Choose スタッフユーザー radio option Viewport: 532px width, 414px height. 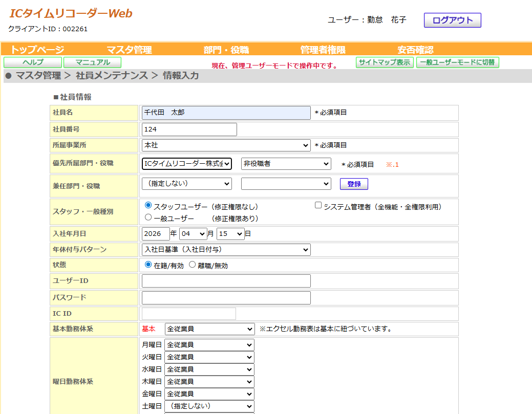[x=148, y=206]
